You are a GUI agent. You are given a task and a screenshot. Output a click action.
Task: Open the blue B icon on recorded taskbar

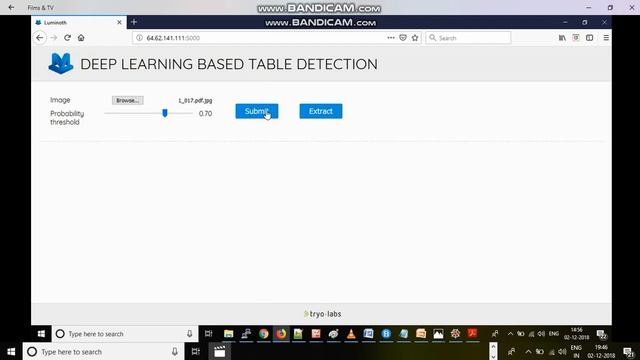(386, 334)
